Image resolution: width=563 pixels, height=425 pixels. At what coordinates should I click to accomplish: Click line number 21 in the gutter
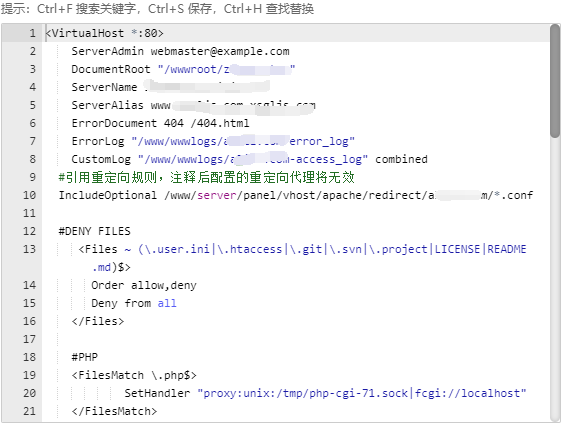tap(29, 411)
